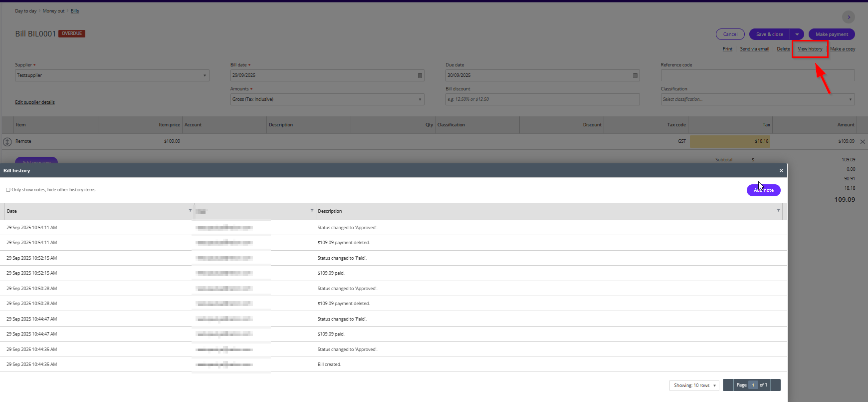Screen dimensions: 868x402
Task: Open the Description column filter
Action: [778, 211]
